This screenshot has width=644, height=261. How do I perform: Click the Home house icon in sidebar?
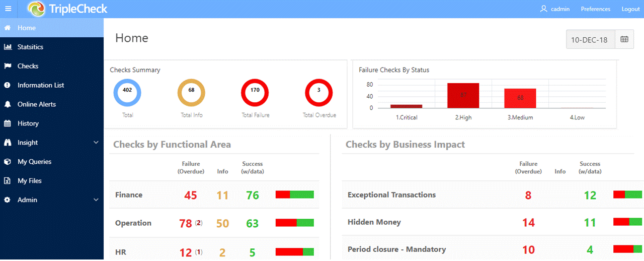(x=8, y=28)
